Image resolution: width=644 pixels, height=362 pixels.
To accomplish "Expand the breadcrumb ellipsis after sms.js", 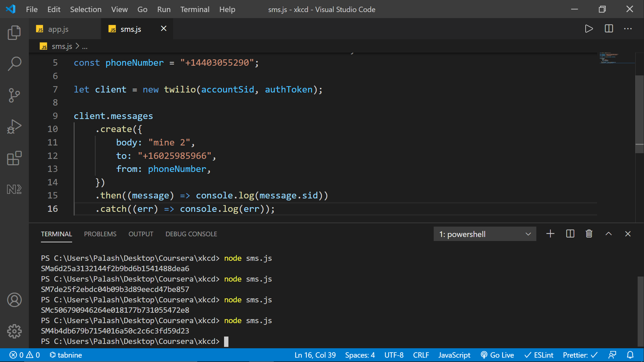I will pyautogui.click(x=85, y=47).
